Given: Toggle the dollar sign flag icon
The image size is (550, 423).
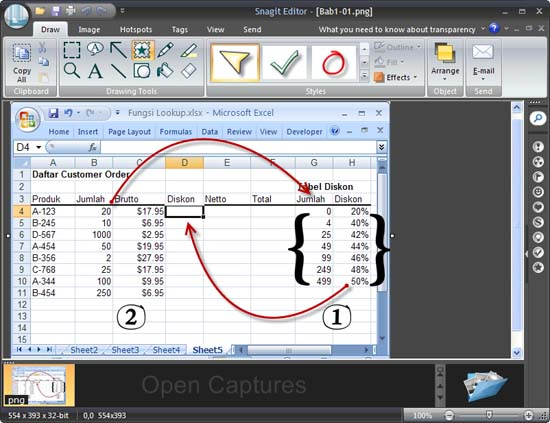Looking at the screenshot, I should (x=538, y=222).
